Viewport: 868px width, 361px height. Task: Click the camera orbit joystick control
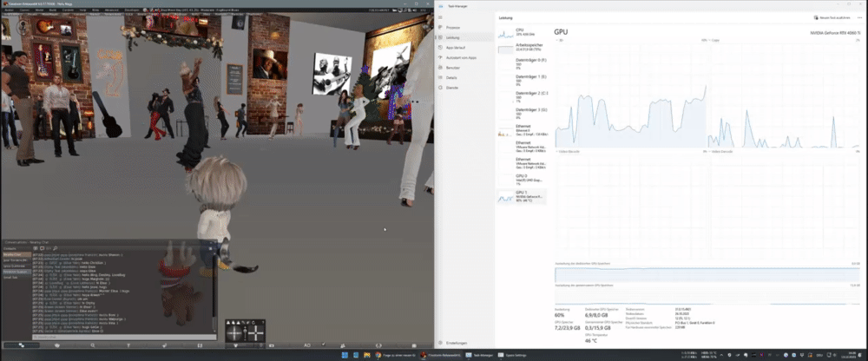[x=234, y=332]
